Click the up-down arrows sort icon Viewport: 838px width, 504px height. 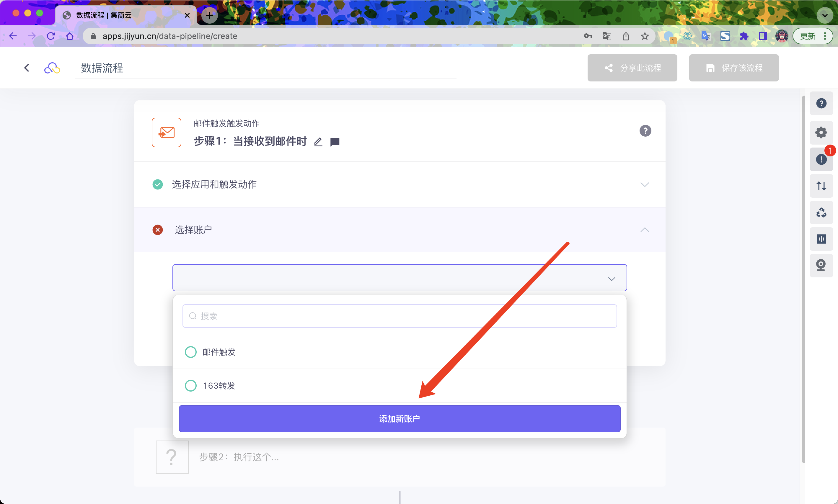click(x=821, y=186)
